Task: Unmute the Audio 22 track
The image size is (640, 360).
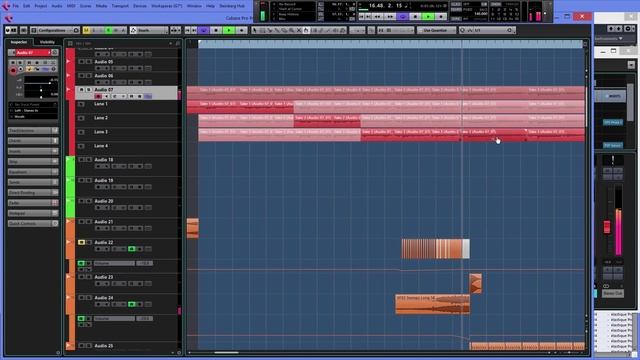Action: point(81,242)
